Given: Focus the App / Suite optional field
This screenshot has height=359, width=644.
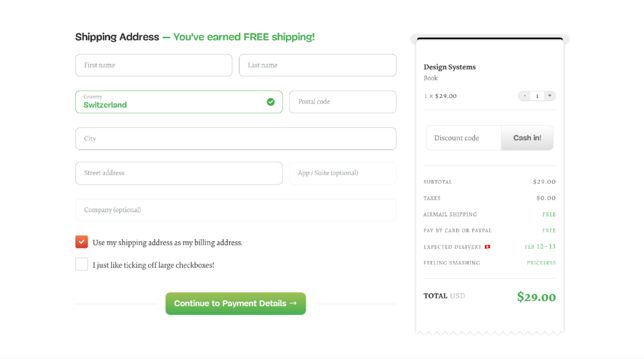Looking at the screenshot, I should 343,173.
